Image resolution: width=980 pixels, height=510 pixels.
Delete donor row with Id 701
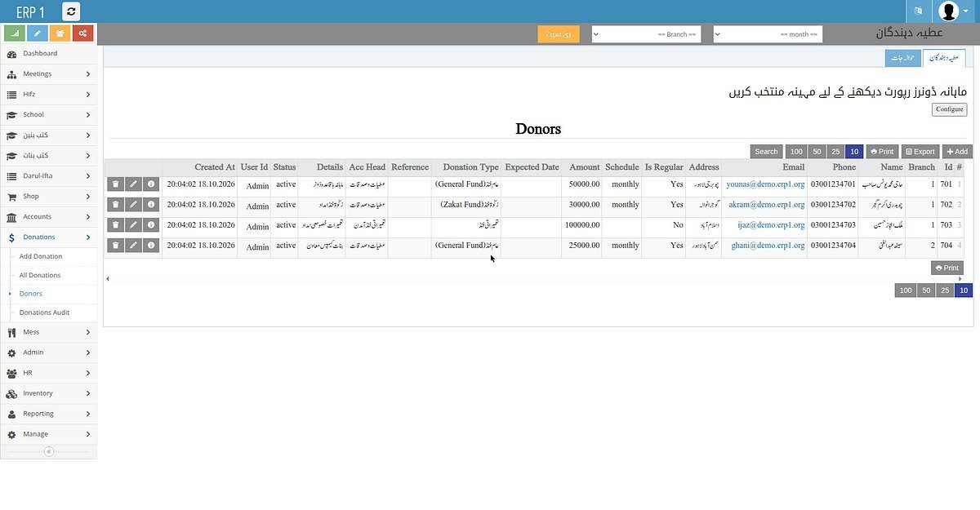point(115,184)
